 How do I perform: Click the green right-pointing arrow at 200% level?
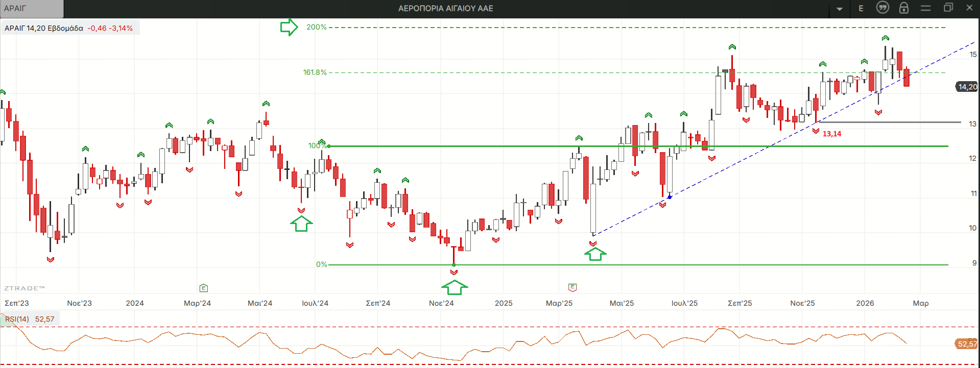(x=289, y=27)
